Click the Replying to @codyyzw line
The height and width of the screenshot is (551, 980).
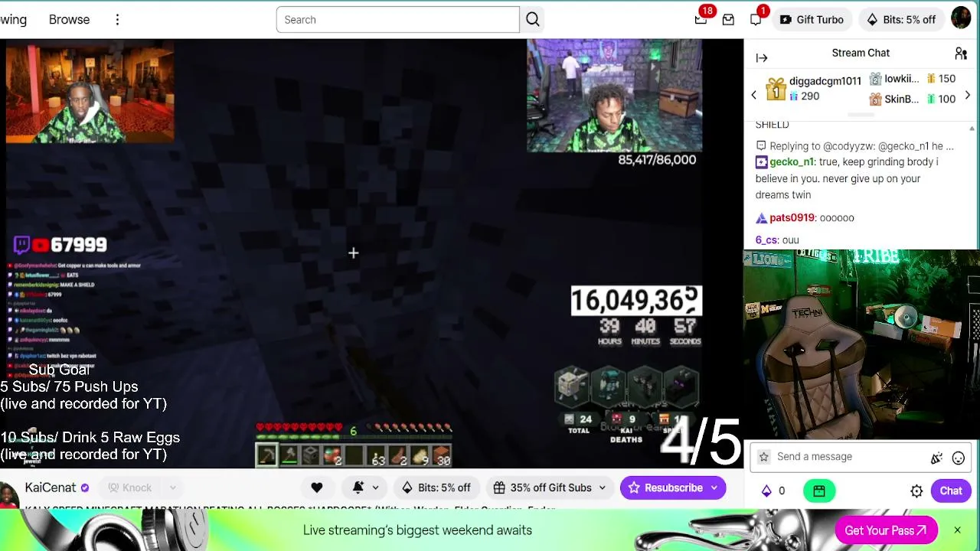tap(854, 146)
